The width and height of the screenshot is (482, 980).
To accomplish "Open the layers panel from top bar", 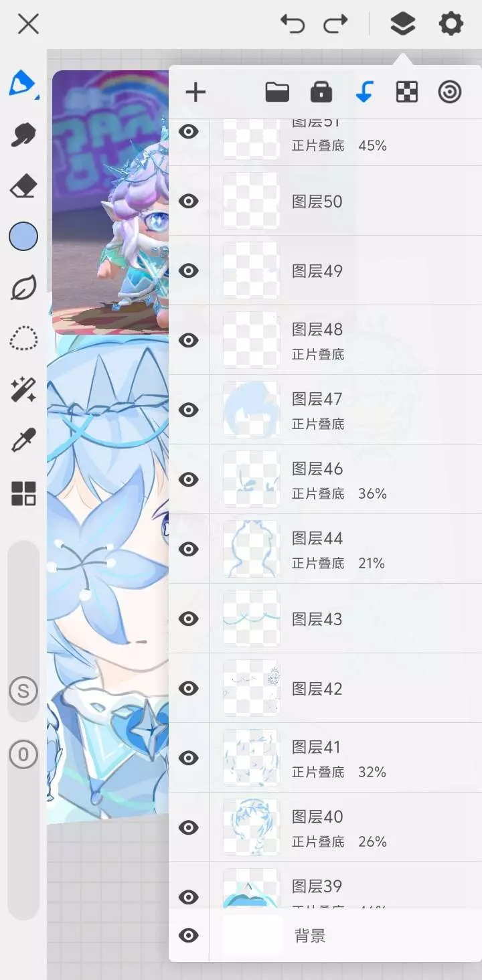I will coord(402,25).
